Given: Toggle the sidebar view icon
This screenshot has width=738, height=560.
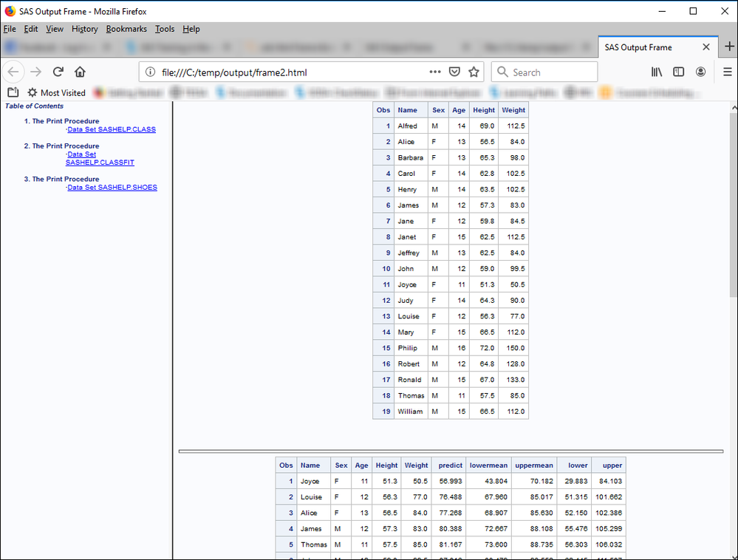Looking at the screenshot, I should [678, 72].
